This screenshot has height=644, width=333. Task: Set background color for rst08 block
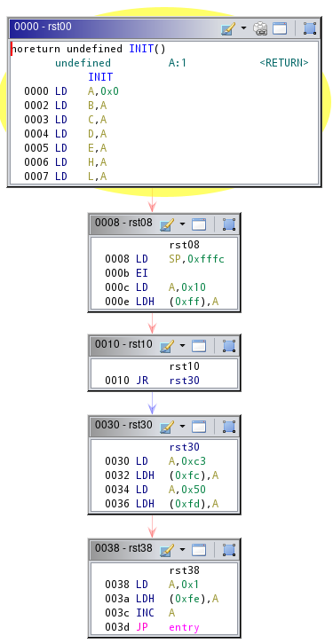click(167, 224)
